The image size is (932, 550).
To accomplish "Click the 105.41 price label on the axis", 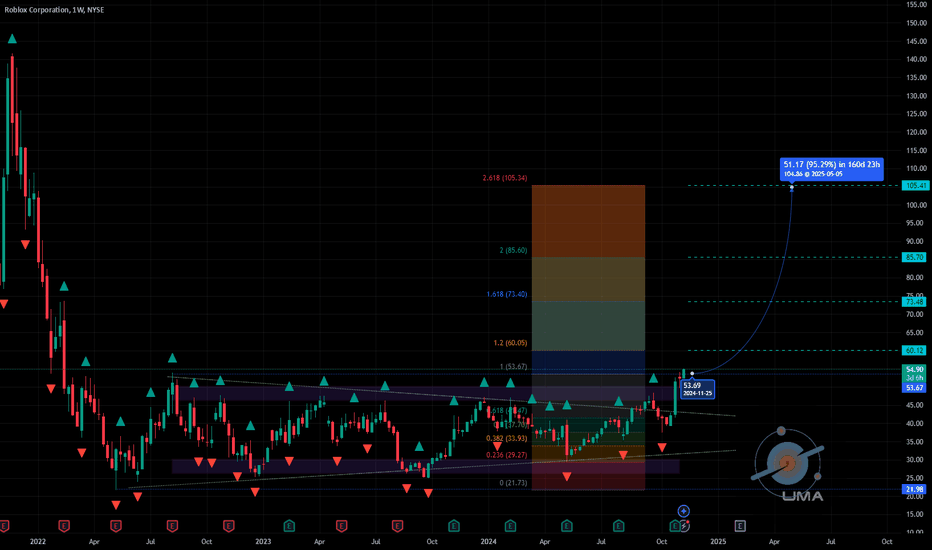I will click(915, 186).
